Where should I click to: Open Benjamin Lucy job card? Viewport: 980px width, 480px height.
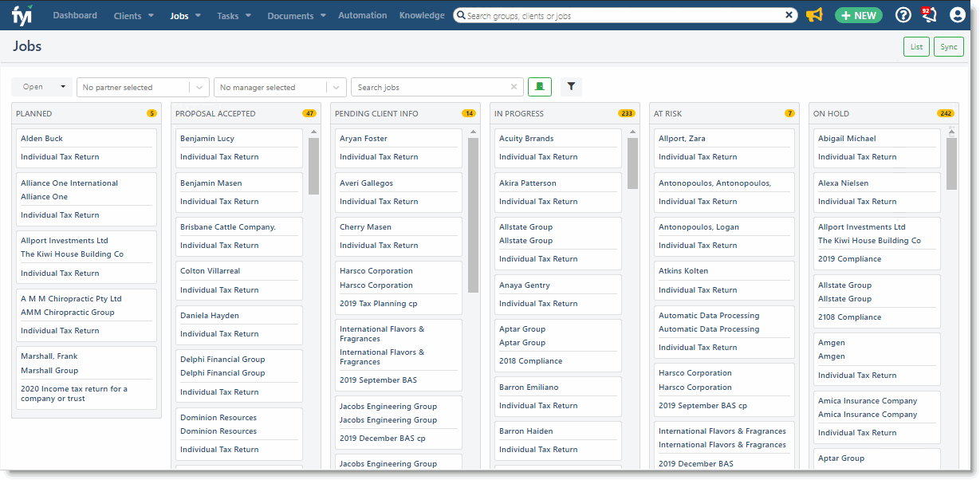pos(239,148)
